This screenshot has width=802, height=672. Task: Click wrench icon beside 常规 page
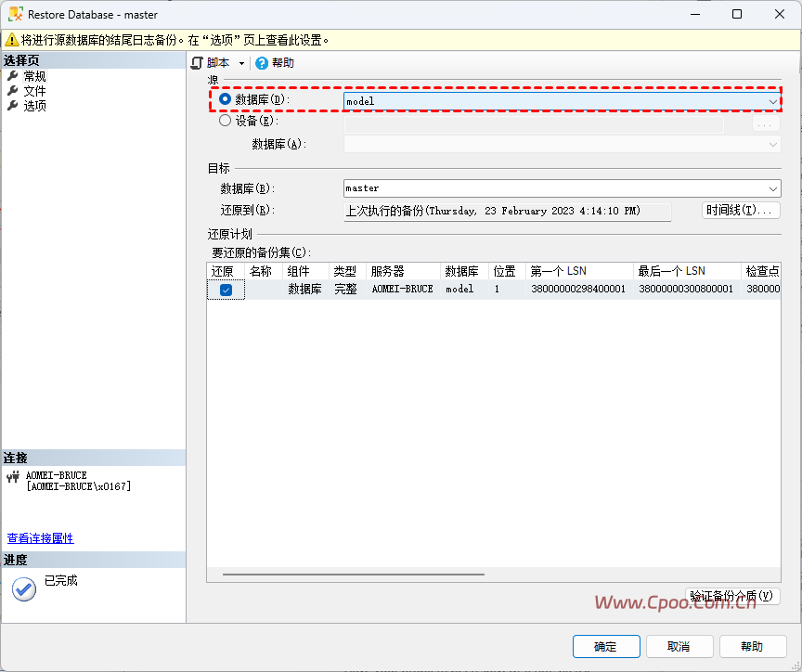[13, 76]
